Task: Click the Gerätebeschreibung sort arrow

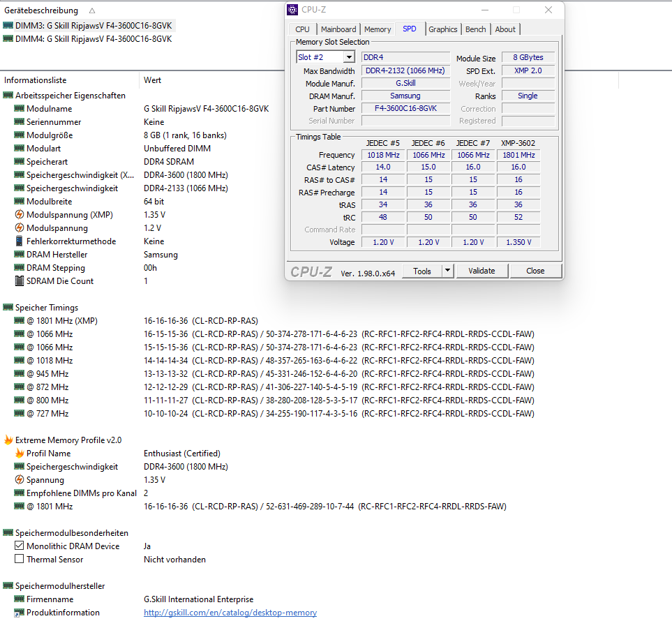Action: (x=92, y=10)
